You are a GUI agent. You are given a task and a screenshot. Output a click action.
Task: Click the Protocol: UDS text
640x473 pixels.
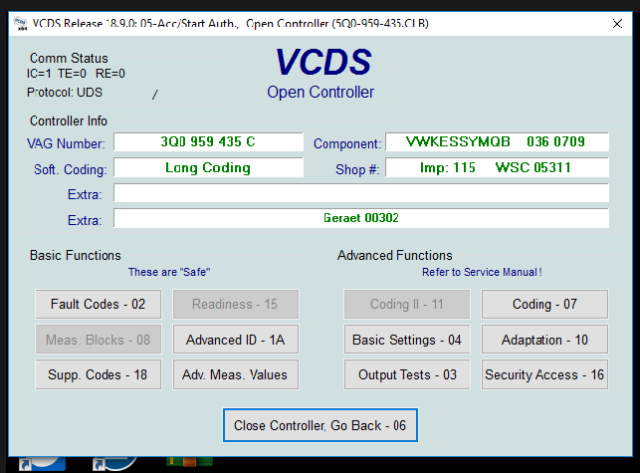pyautogui.click(x=64, y=93)
